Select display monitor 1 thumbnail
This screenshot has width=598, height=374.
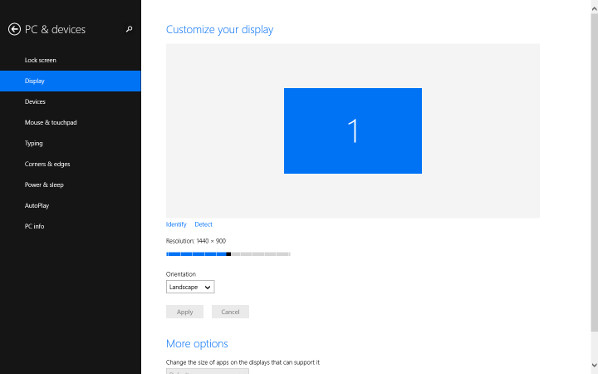click(353, 131)
